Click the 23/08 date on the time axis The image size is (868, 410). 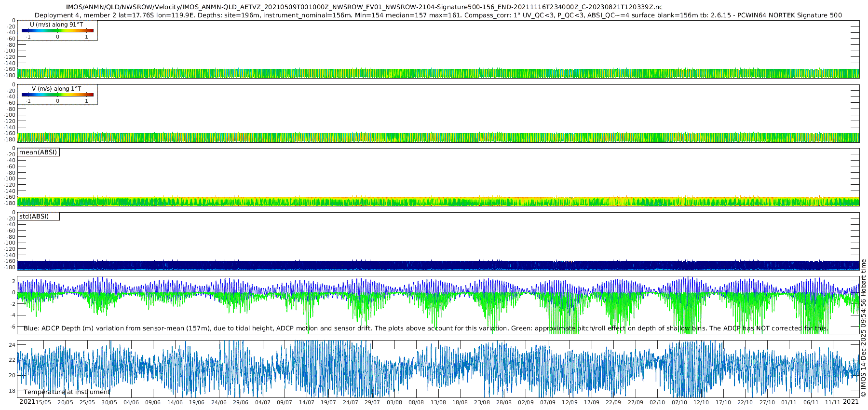pyautogui.click(x=482, y=402)
